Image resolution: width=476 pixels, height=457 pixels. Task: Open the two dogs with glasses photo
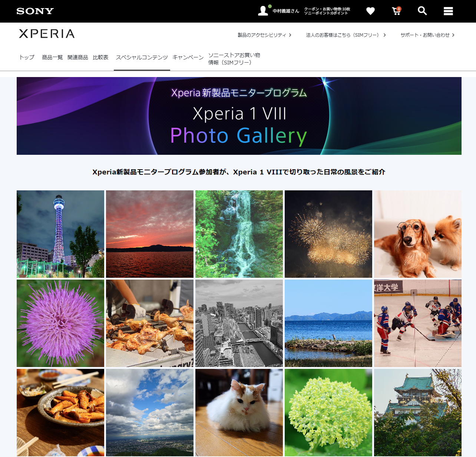tap(418, 234)
